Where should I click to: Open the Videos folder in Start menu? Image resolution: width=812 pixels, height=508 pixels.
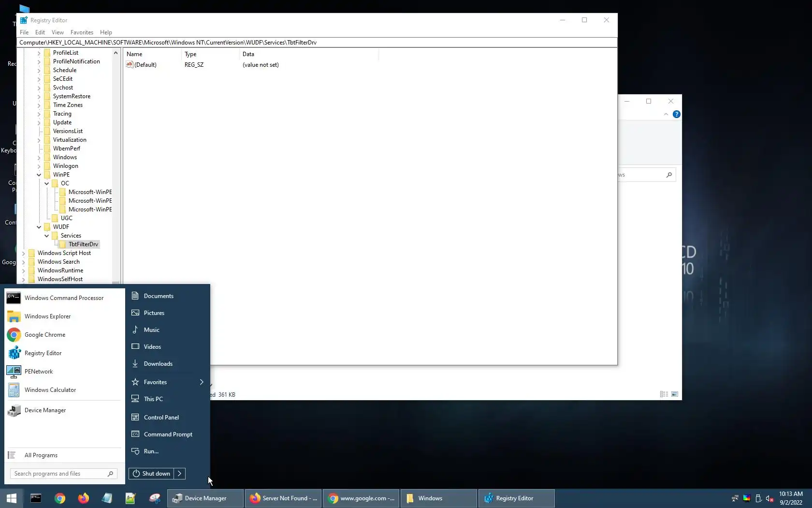(x=168, y=347)
